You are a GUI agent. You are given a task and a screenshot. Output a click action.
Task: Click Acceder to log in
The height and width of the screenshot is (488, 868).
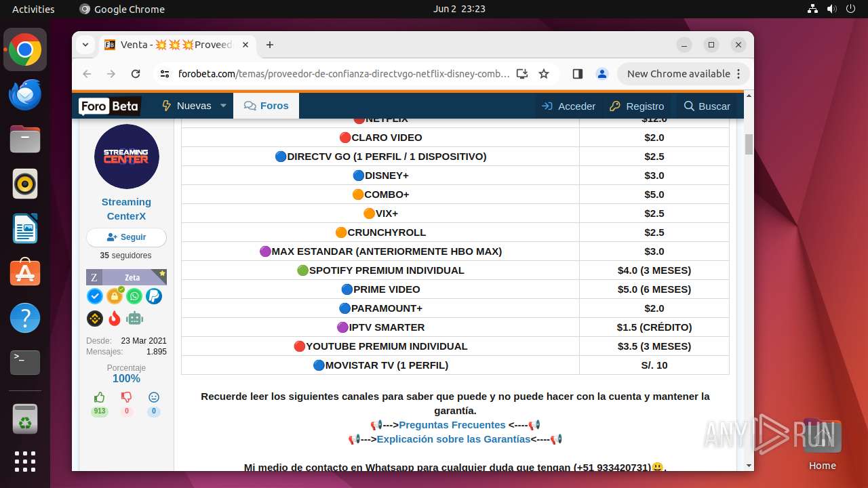pyautogui.click(x=568, y=106)
